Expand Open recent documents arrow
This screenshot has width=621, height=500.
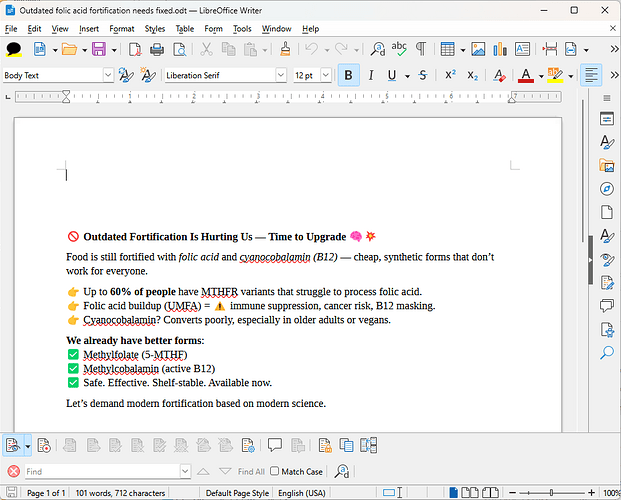pos(84,50)
